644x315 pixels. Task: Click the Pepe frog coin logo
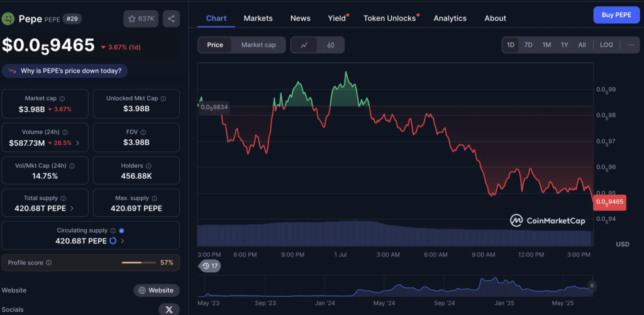coord(8,18)
